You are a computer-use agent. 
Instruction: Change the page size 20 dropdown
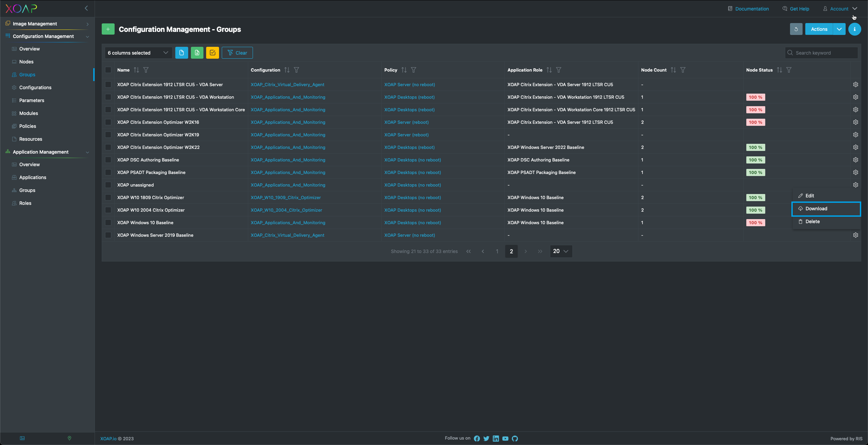[561, 251]
